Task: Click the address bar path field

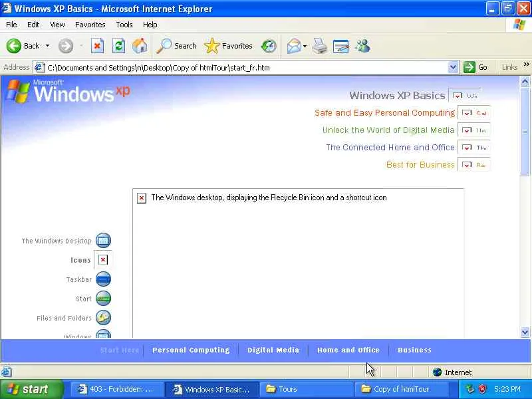Action: [x=247, y=68]
